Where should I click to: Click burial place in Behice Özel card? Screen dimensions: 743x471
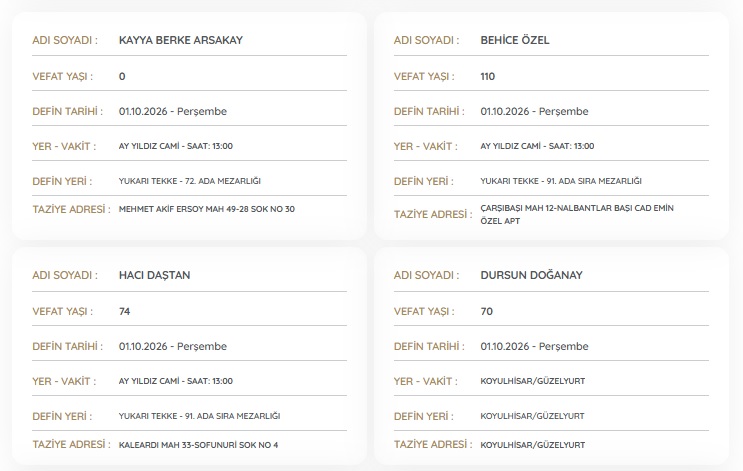561,181
